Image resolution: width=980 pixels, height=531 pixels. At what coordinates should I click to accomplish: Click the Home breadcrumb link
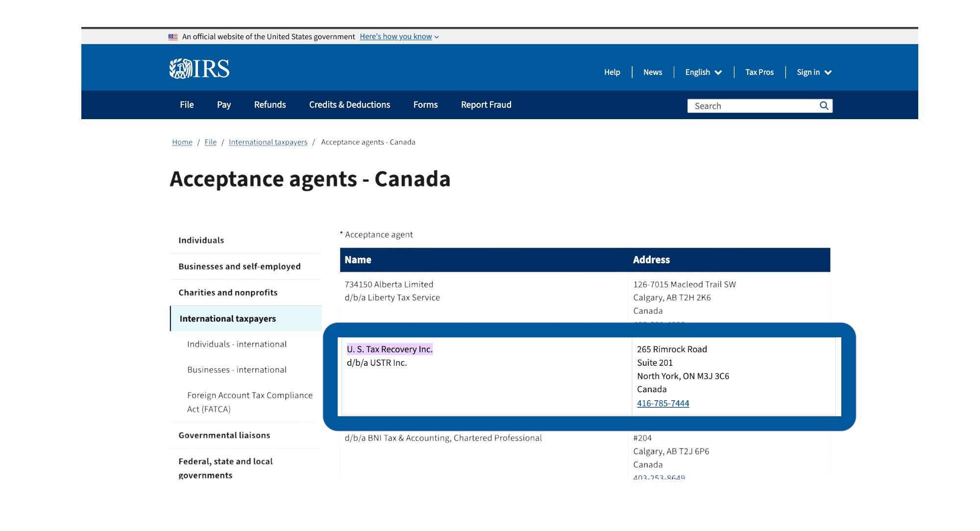tap(182, 142)
